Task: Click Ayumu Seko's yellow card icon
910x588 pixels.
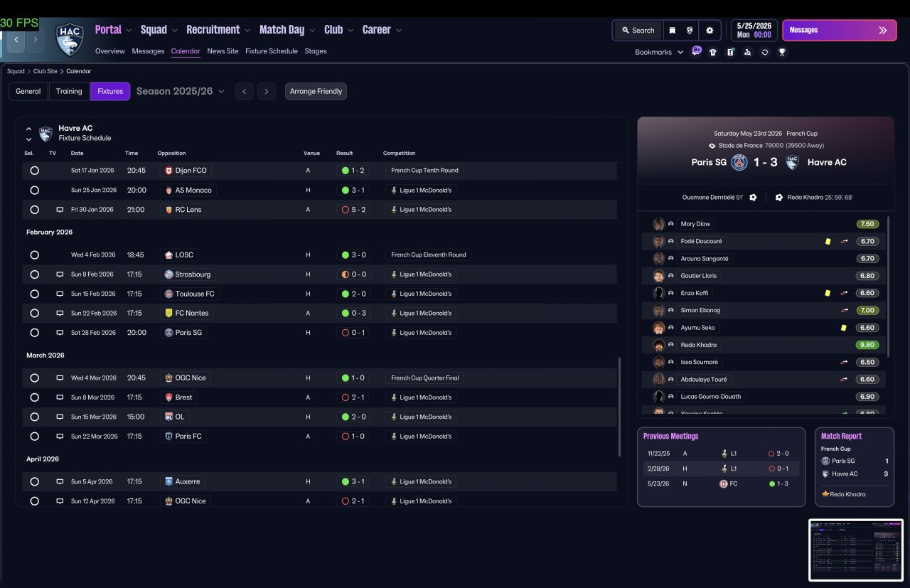Action: click(843, 328)
